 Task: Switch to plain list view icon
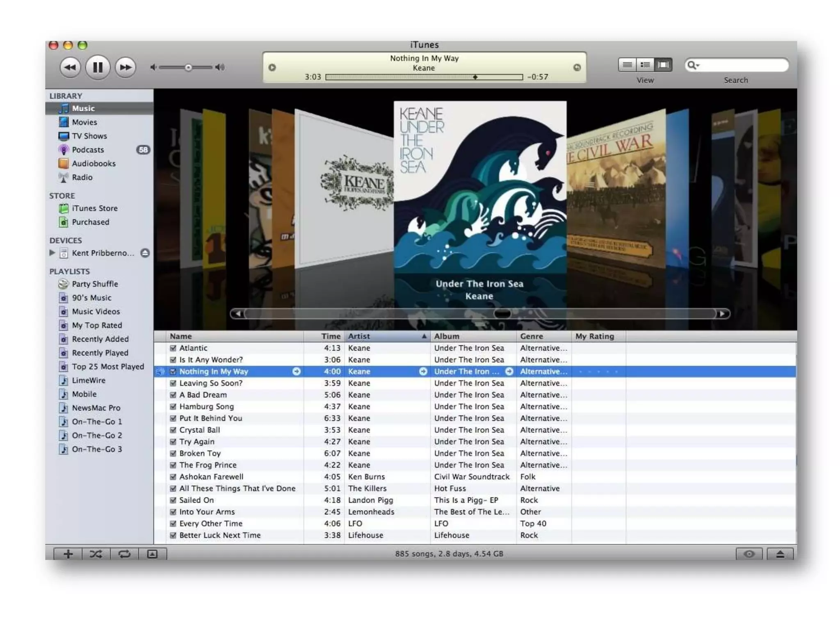point(627,65)
